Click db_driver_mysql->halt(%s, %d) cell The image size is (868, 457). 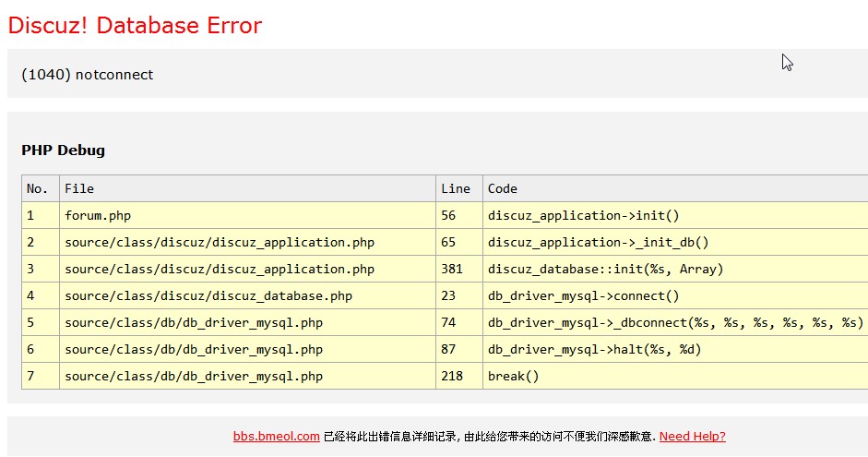tap(594, 350)
